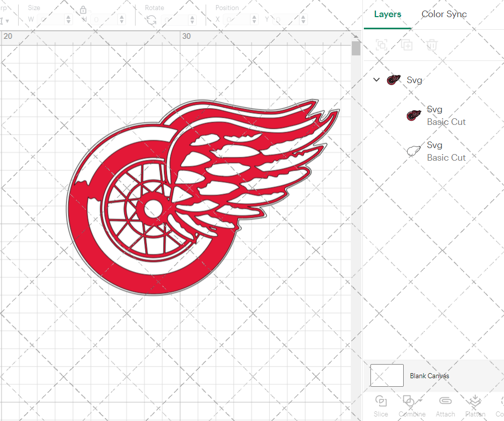Click the Blank Canvas label
Image resolution: width=504 pixels, height=421 pixels.
[429, 376]
